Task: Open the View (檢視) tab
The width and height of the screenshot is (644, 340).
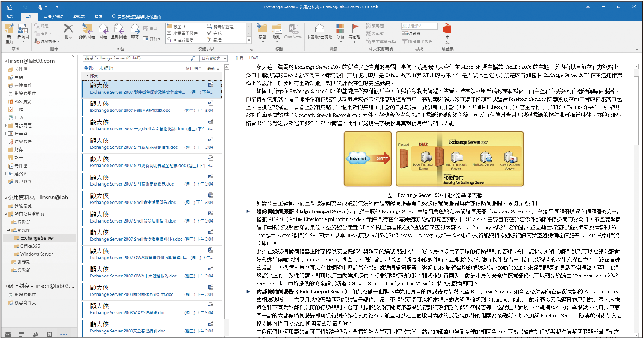Action: (99, 17)
